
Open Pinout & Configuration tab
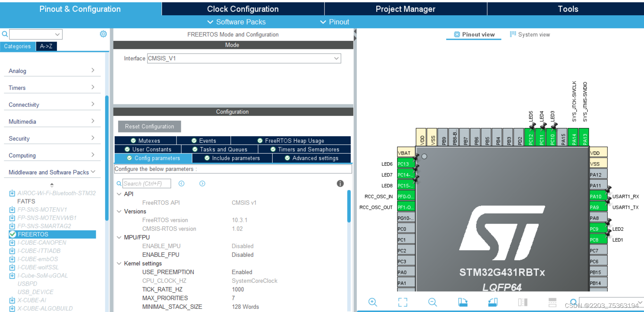(x=80, y=9)
